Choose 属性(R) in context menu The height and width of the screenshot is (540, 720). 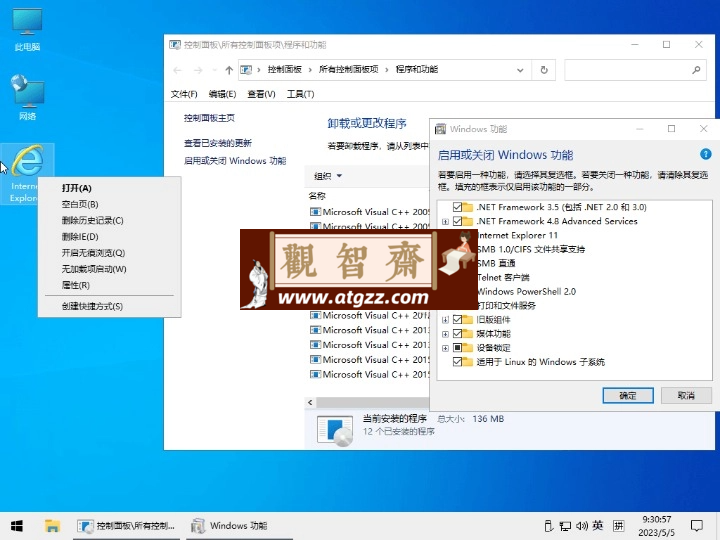coord(109,285)
